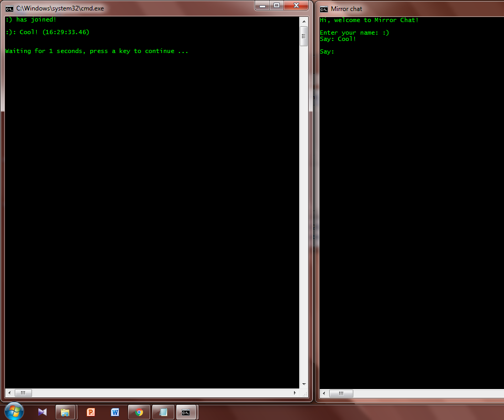Click the right arrow on Mirror chat horizontal scrollbar

pyautogui.click(x=500, y=393)
